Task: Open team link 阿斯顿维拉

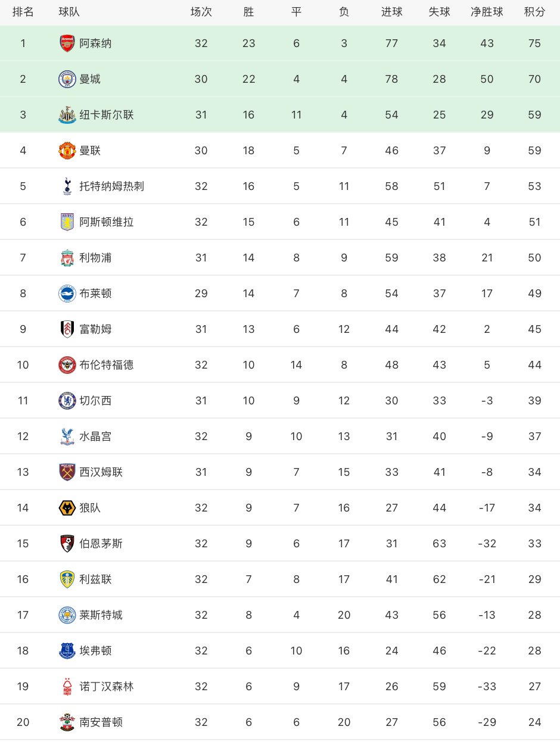Action: click(107, 222)
